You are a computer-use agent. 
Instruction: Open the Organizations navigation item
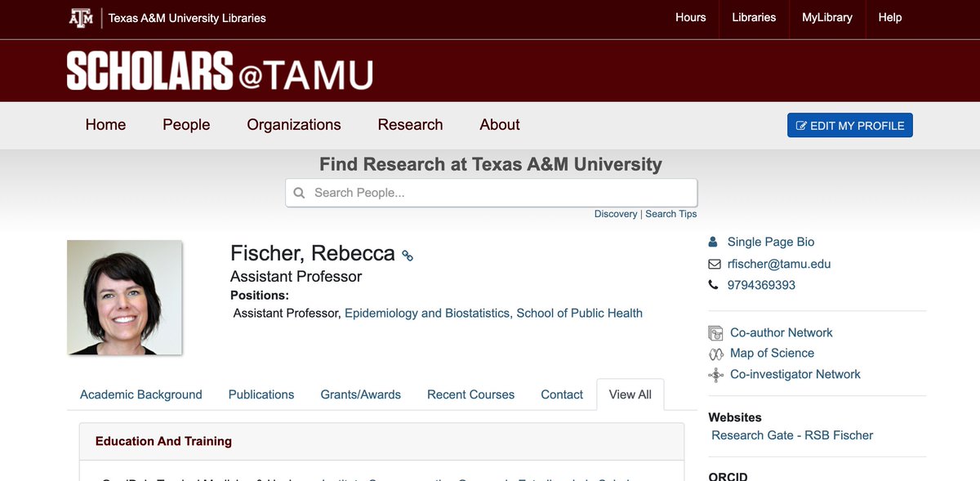(294, 125)
